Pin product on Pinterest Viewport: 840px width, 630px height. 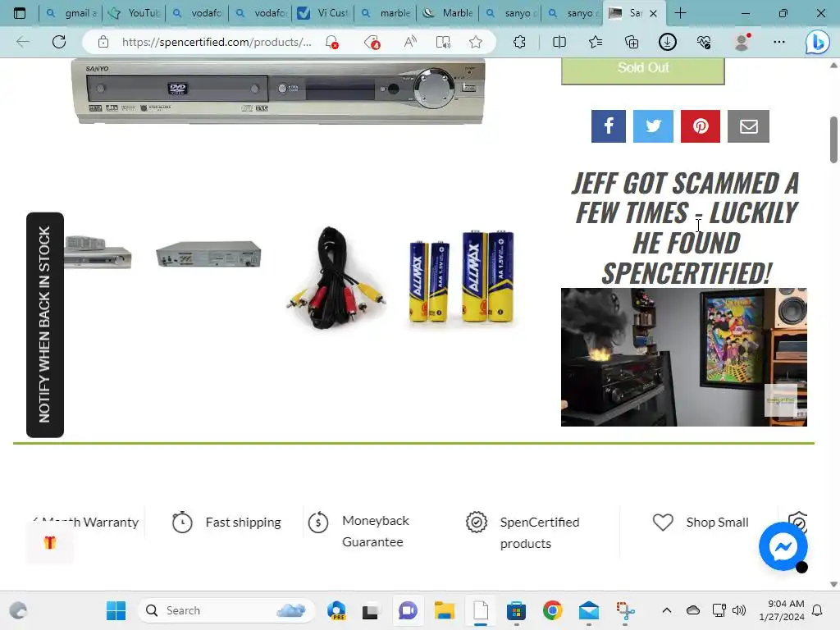tap(701, 126)
